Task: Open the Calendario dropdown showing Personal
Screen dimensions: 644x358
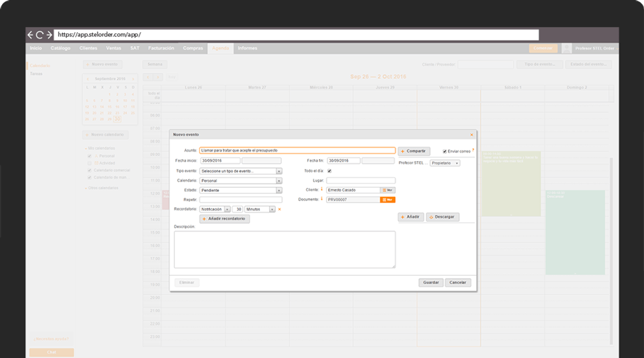Action: click(x=240, y=181)
